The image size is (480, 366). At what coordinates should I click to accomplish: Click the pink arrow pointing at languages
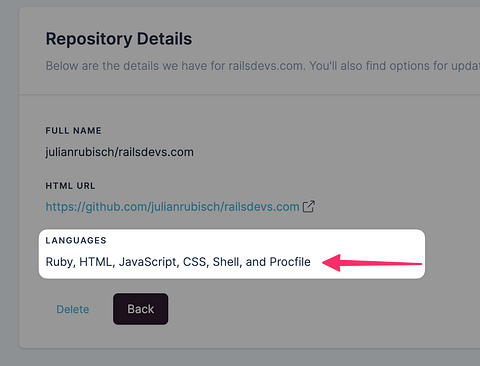372,263
